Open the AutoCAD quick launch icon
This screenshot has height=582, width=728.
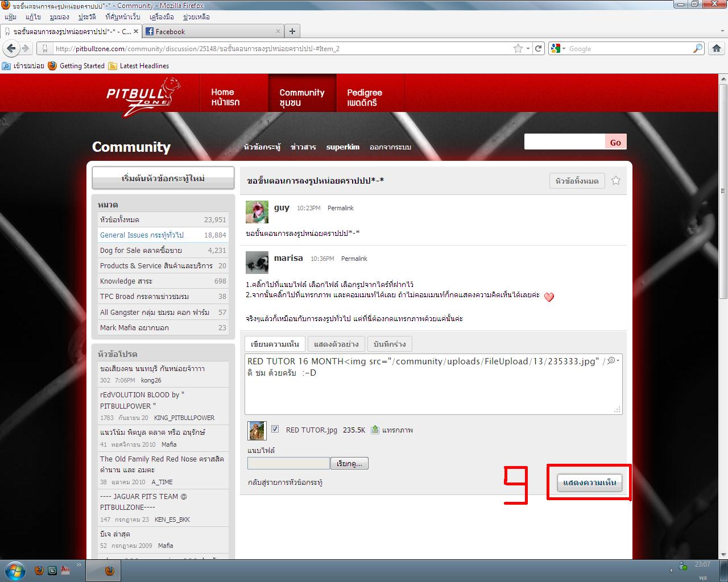(x=65, y=570)
